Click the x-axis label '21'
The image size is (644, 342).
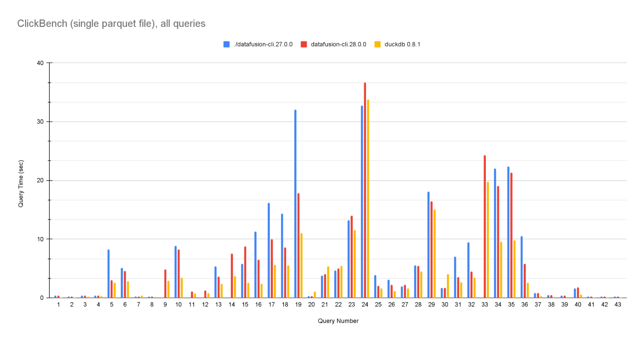pos(325,305)
